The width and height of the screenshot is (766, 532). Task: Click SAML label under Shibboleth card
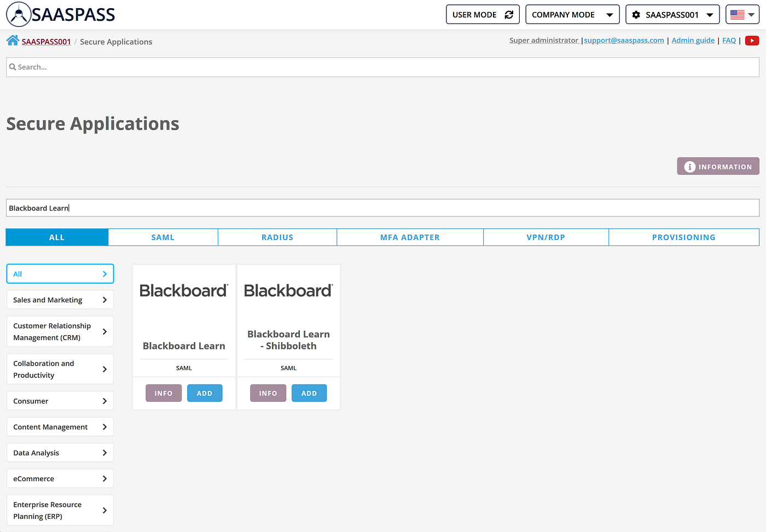pyautogui.click(x=288, y=368)
